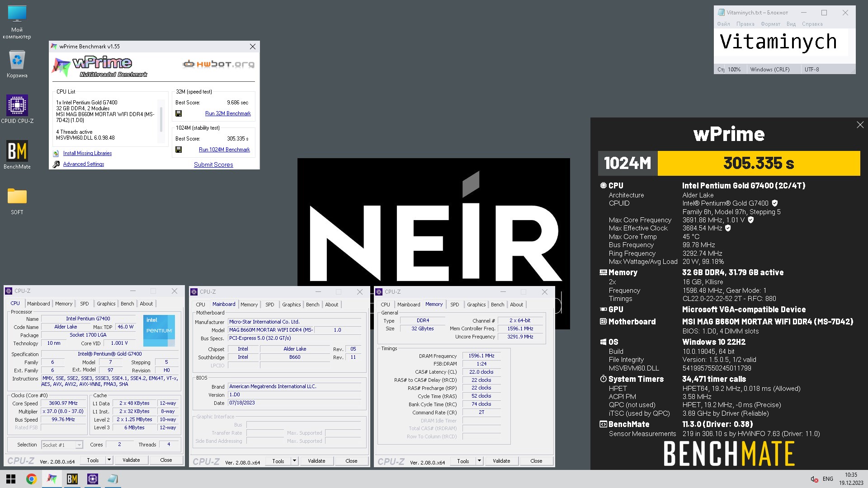Click the verified shield next to Max Core Frequency

(x=751, y=220)
